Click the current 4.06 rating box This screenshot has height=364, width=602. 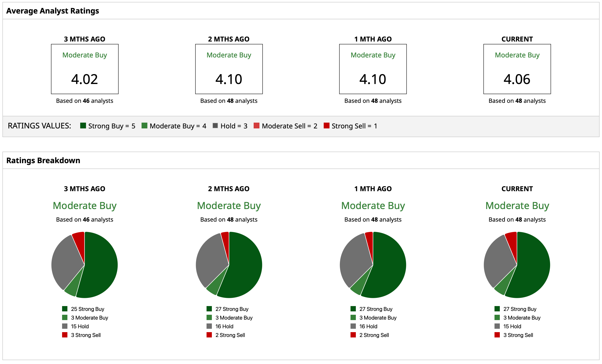coord(517,69)
